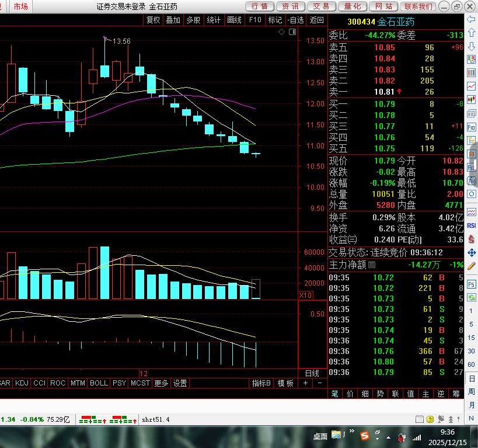Open the 标记 mark menu
Viewport: 478px width, 448px height.
click(x=275, y=20)
